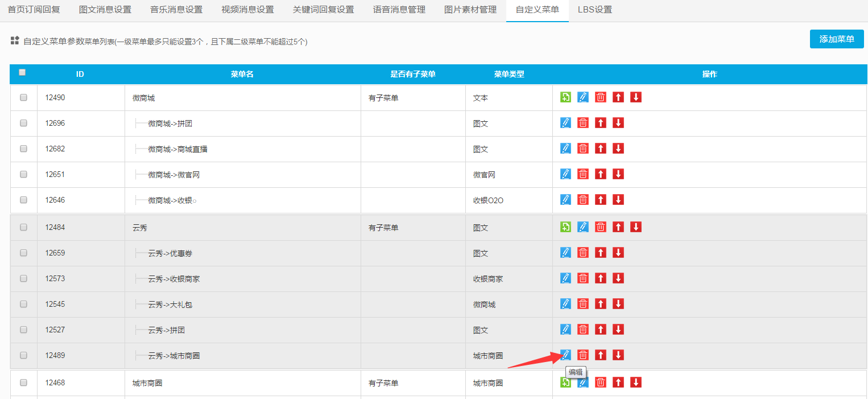Move 微商城->商城直播 row up
This screenshot has height=399, width=868.
(601, 149)
